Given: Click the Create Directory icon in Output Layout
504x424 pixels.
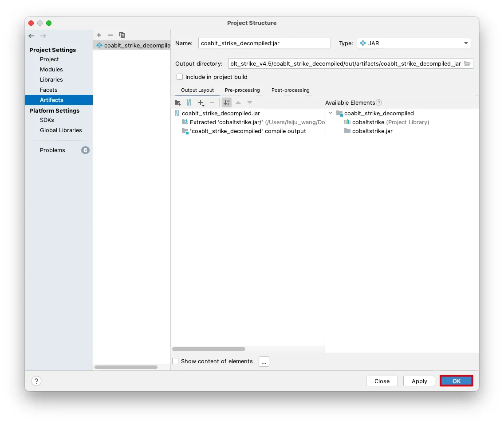Looking at the screenshot, I should pos(177,102).
